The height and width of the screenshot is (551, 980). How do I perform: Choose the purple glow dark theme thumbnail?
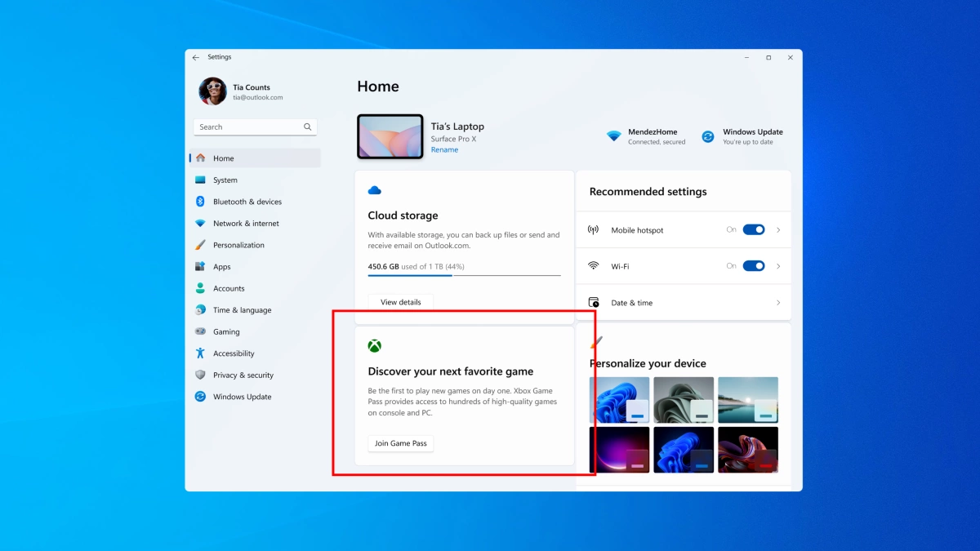[x=619, y=450]
